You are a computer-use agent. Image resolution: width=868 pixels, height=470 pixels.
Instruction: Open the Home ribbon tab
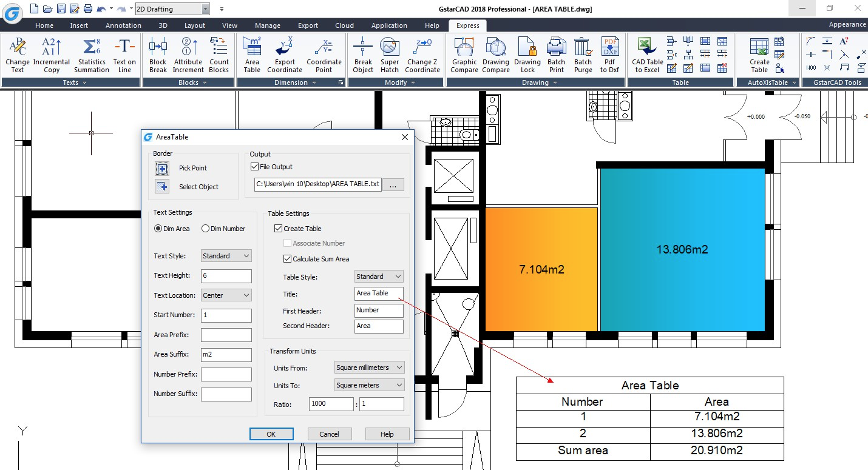click(x=44, y=25)
